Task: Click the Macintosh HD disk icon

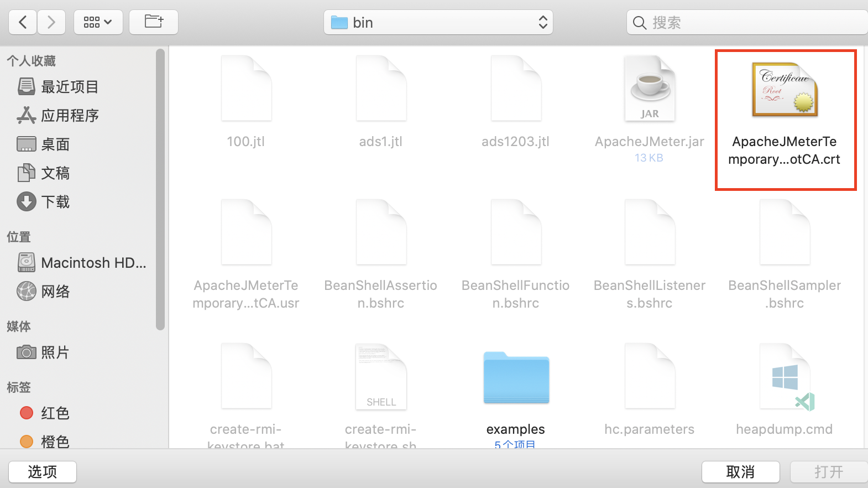Action: point(27,262)
